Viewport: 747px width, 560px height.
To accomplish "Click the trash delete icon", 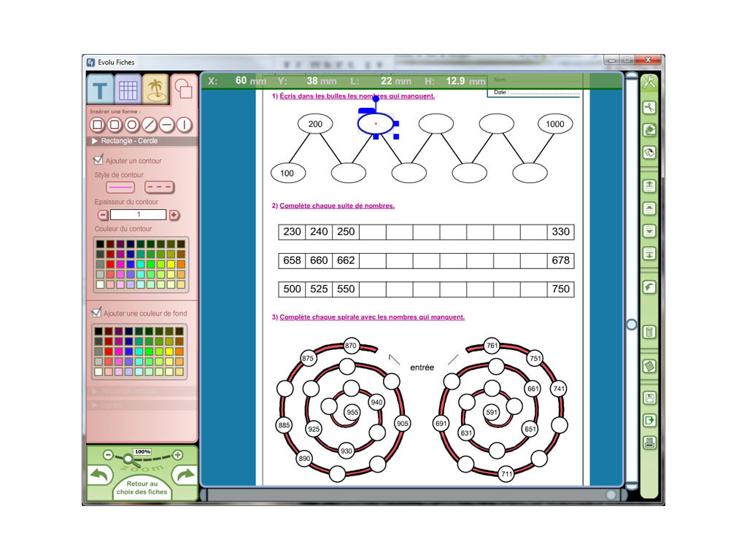I will (649, 332).
